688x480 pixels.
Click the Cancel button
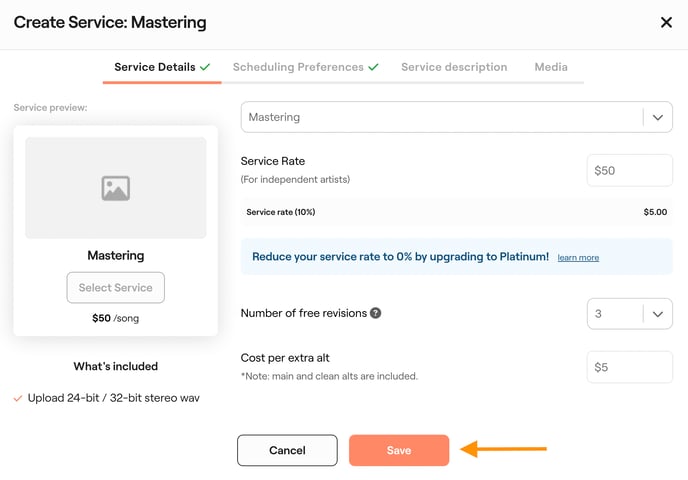tap(287, 450)
